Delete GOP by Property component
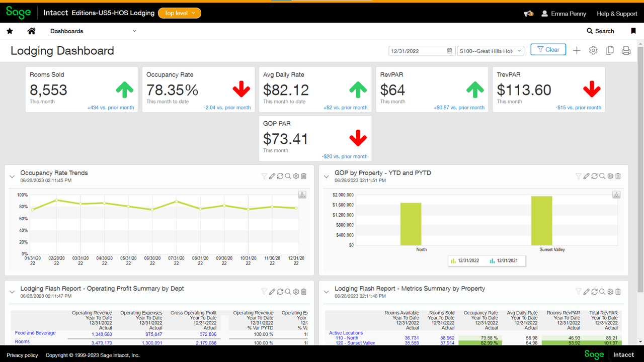The height and width of the screenshot is (362, 644). point(618,176)
